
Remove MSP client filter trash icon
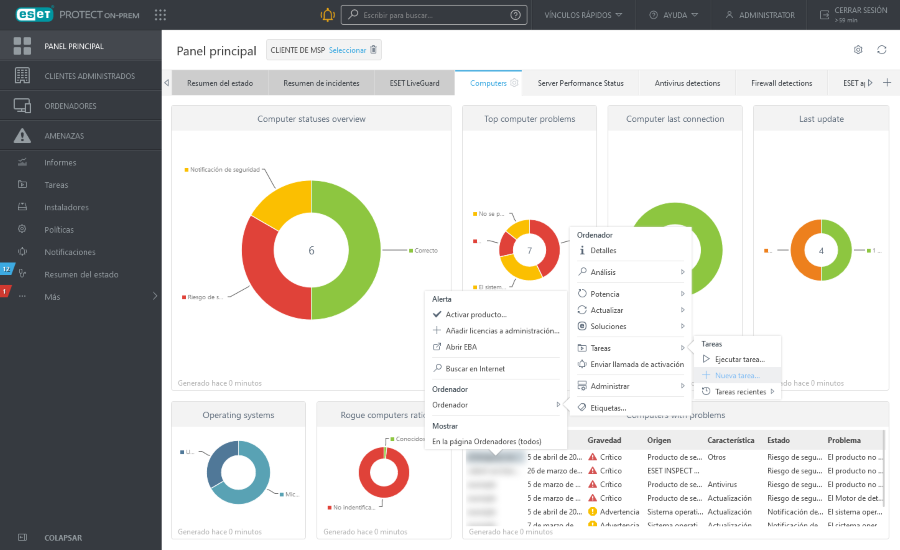[x=374, y=50]
